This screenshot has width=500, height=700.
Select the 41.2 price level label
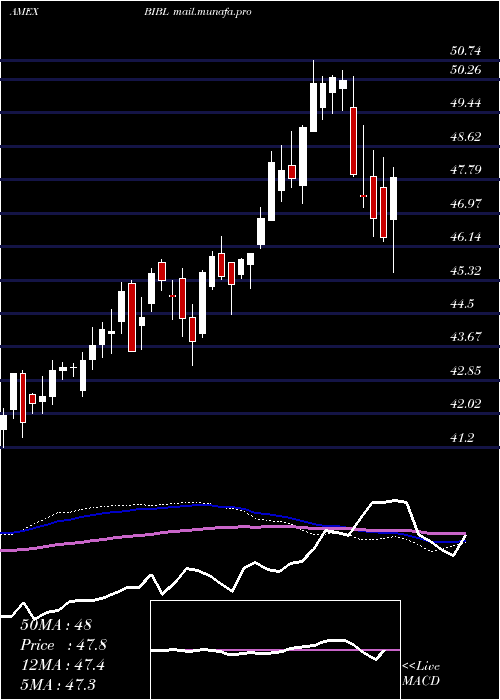tap(462, 438)
